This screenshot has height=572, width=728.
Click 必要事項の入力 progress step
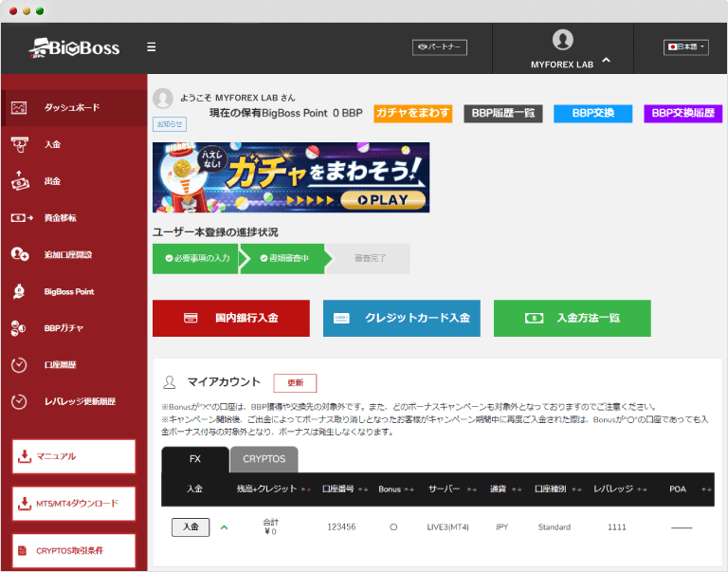(195, 258)
